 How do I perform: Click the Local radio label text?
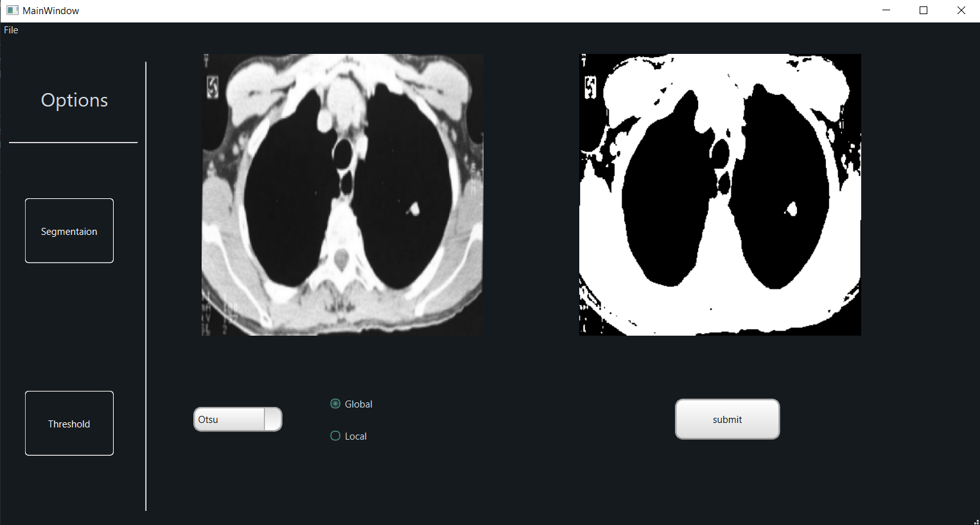356,436
